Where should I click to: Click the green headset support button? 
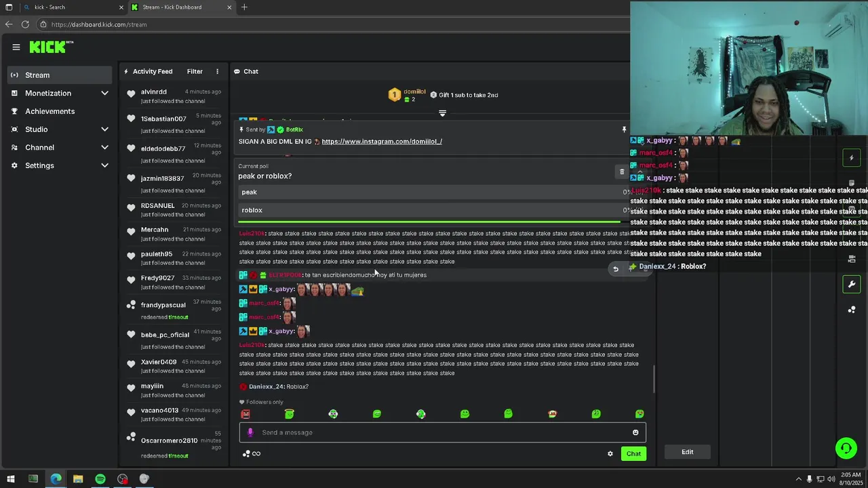846,448
